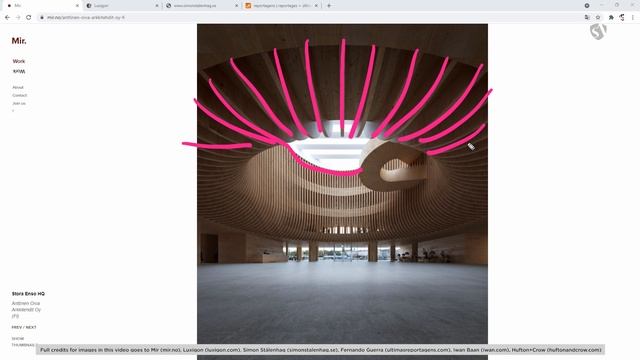The width and height of the screenshot is (640, 360).
Task: Open the Contact page link
Action: [x=20, y=95]
